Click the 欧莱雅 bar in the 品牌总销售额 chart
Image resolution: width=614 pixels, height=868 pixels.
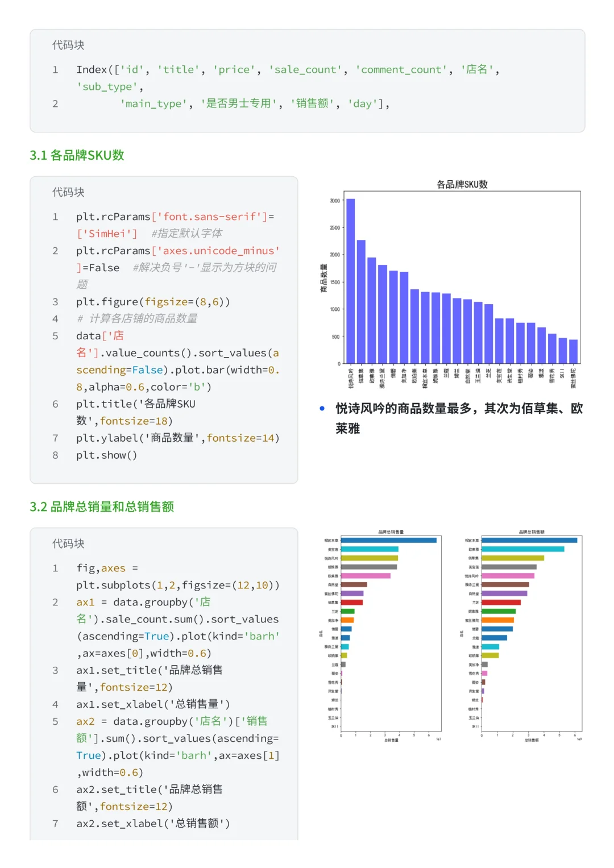pyautogui.click(x=523, y=549)
